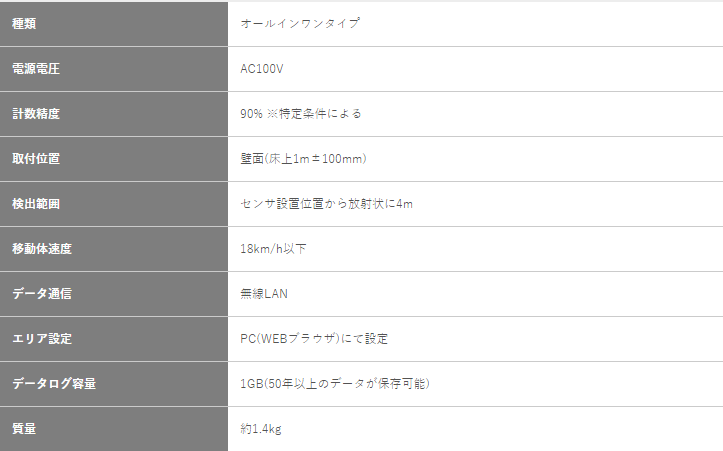Select the 計数精度 label cell
Viewport: 723px width, 451px height.
click(114, 114)
